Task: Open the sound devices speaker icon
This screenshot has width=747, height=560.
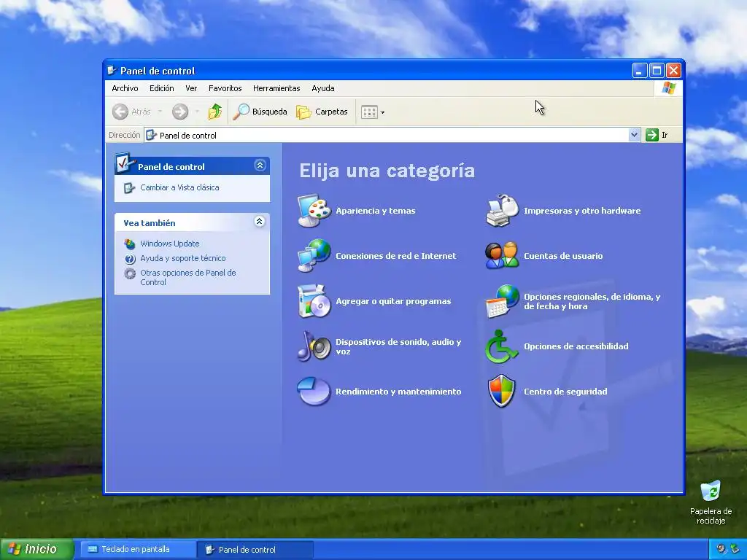Action: coord(314,346)
